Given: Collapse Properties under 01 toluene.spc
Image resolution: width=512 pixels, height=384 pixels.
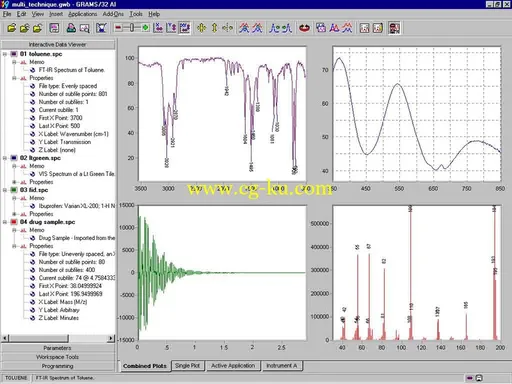Looking at the screenshot, I should click(x=14, y=78).
